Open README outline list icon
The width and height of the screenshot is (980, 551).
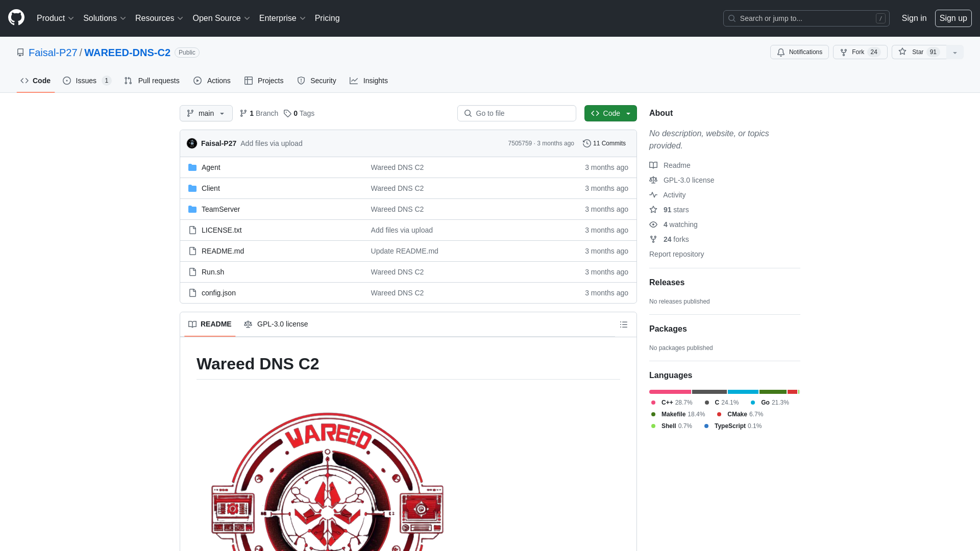coord(624,324)
